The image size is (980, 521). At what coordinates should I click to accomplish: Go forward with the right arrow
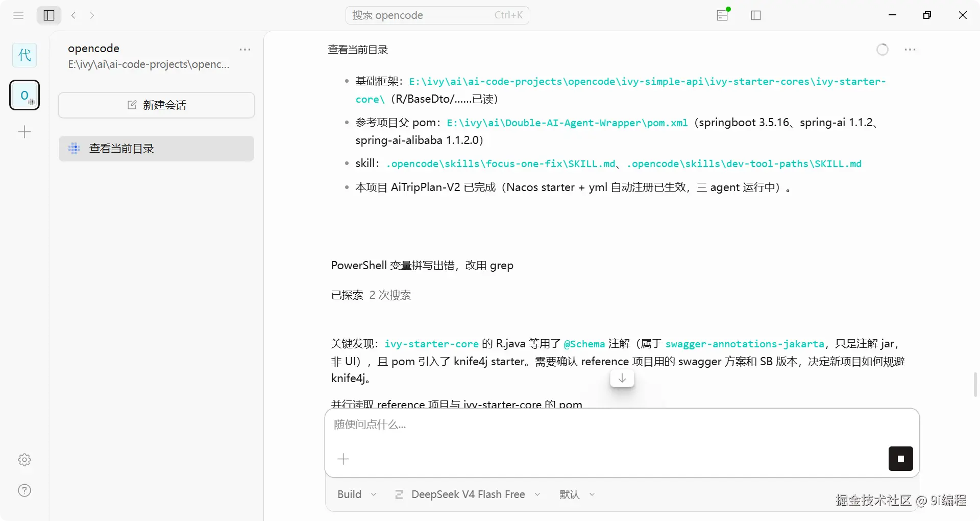coord(92,15)
